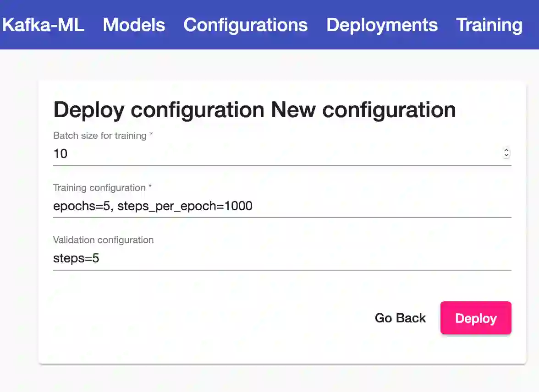Open the Models page
539x392 pixels.
pos(134,25)
